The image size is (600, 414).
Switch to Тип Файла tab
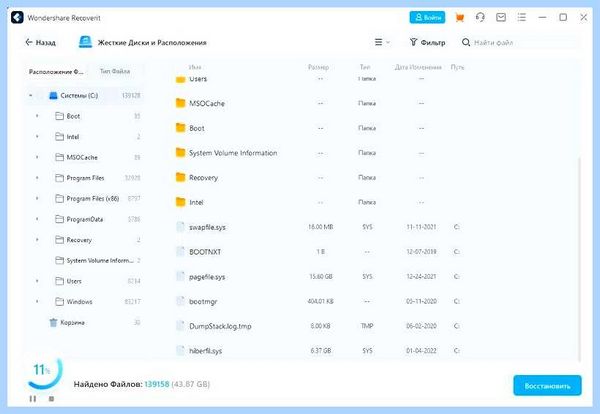[115, 71]
